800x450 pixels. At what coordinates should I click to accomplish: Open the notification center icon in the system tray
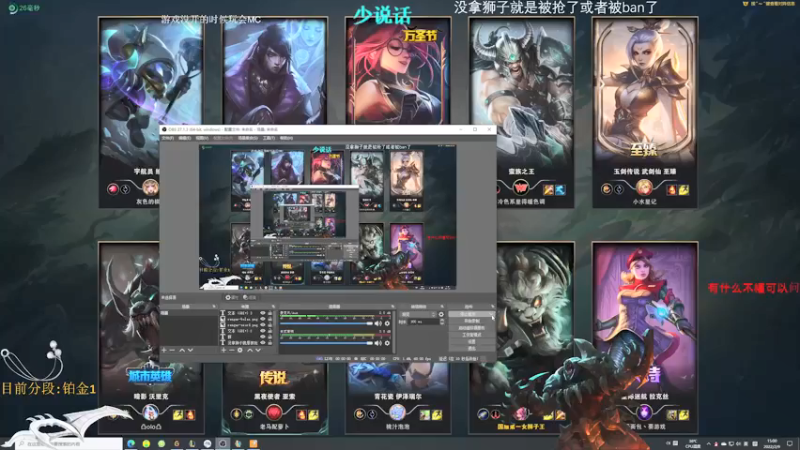tap(790, 443)
